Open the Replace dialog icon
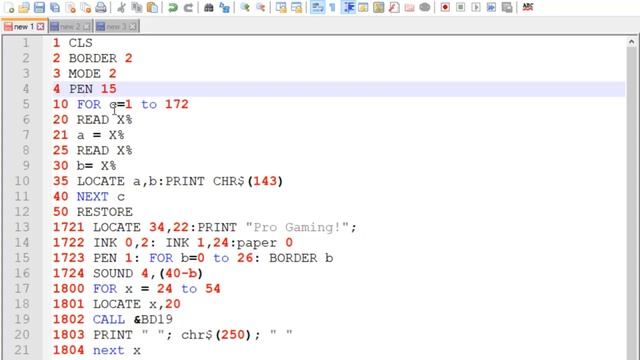 [224, 7]
